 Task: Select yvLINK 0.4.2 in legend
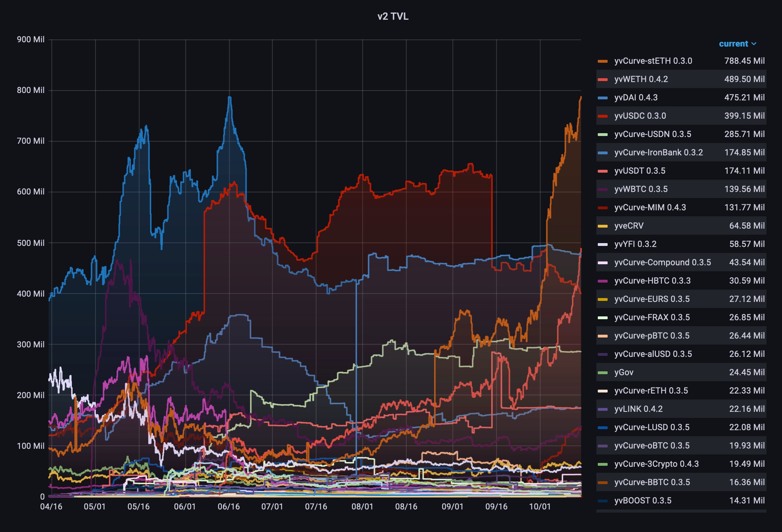pos(638,409)
